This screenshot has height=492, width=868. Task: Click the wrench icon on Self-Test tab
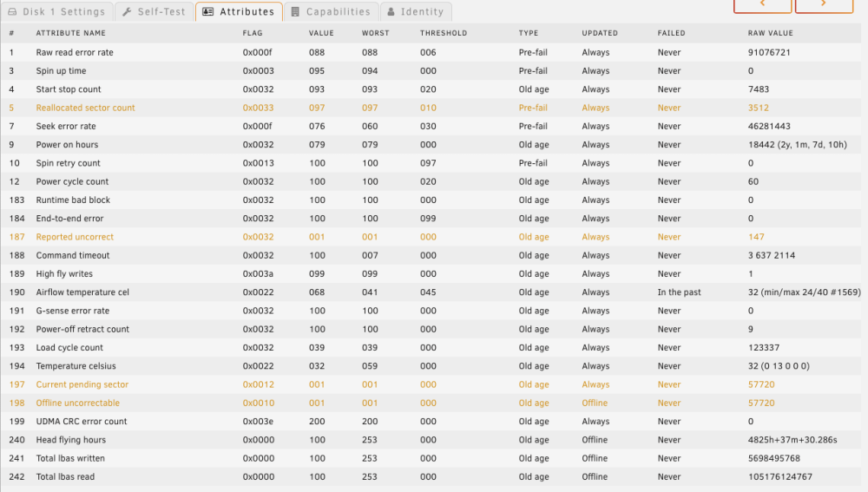(x=127, y=11)
